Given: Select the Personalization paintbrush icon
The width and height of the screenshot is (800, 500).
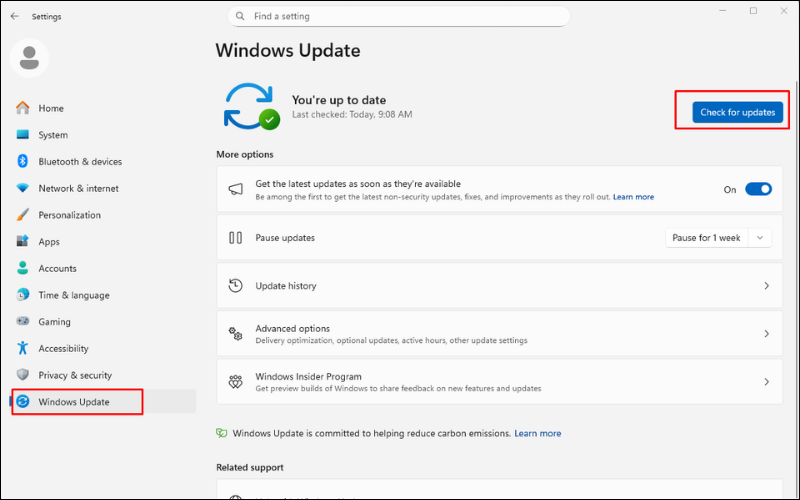Looking at the screenshot, I should [x=23, y=215].
